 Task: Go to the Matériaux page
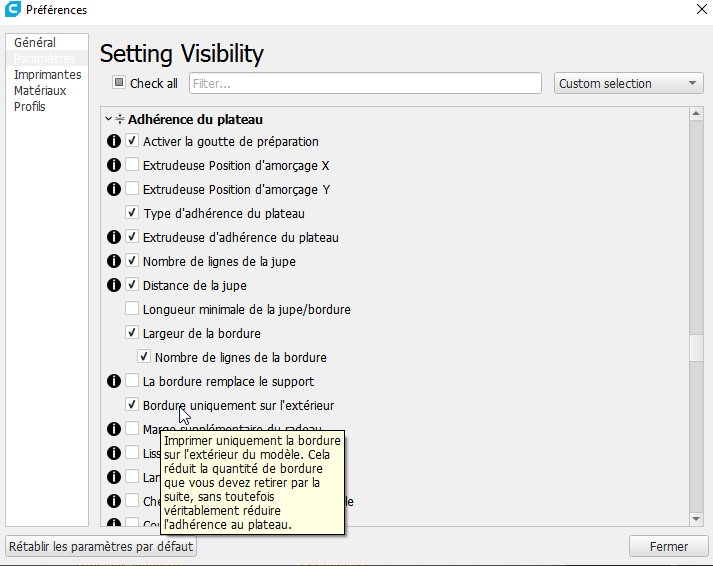(x=40, y=91)
